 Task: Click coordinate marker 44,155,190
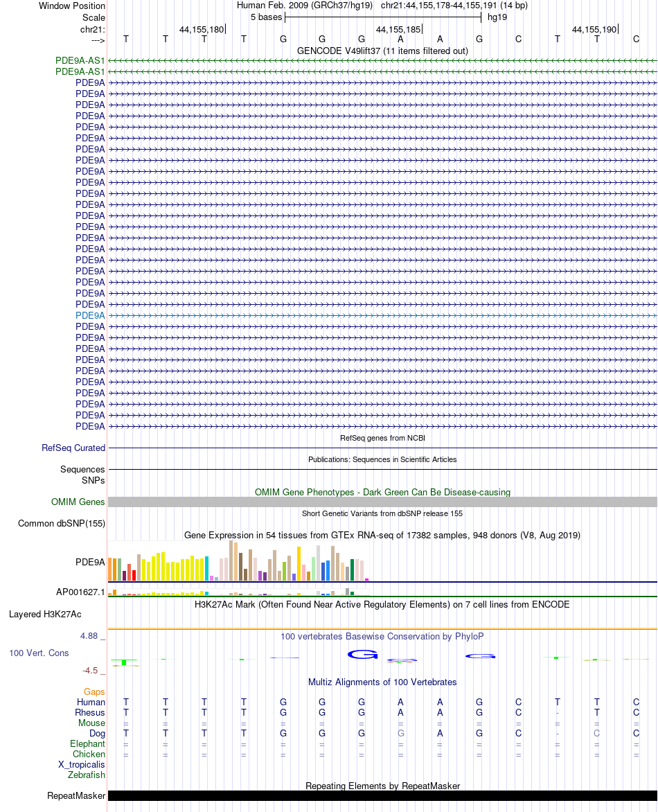tap(594, 30)
